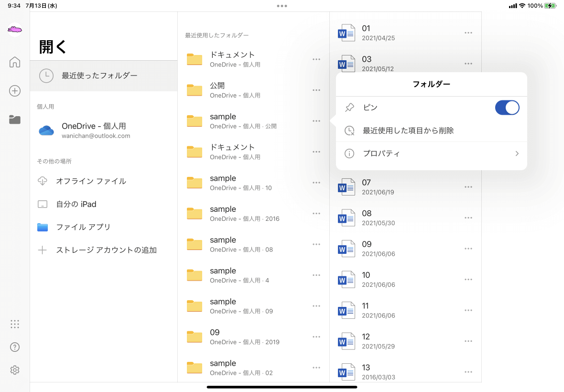Image resolution: width=564 pixels, height=392 pixels.
Task: Tap the Home icon in sidebar
Action: [x=15, y=62]
